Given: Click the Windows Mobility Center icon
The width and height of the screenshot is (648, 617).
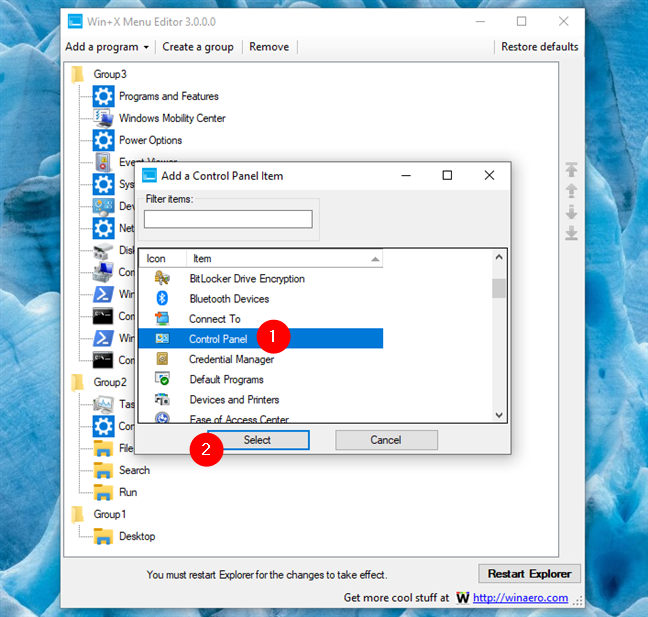Looking at the screenshot, I should click(103, 118).
